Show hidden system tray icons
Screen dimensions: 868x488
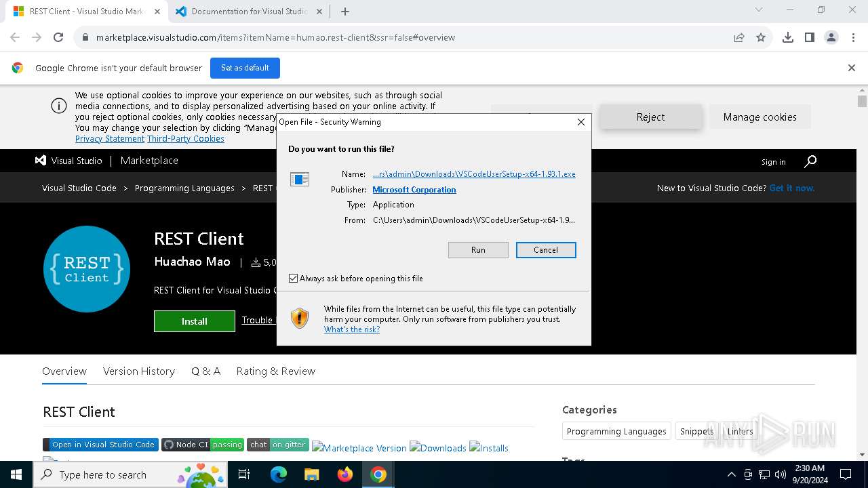[x=731, y=474]
